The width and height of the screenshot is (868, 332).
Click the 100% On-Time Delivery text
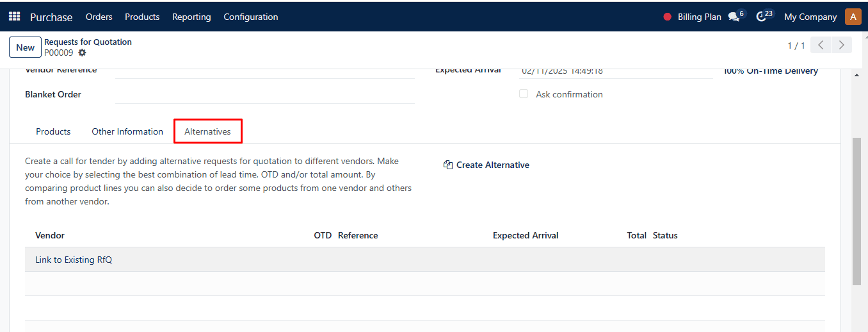[x=771, y=71]
